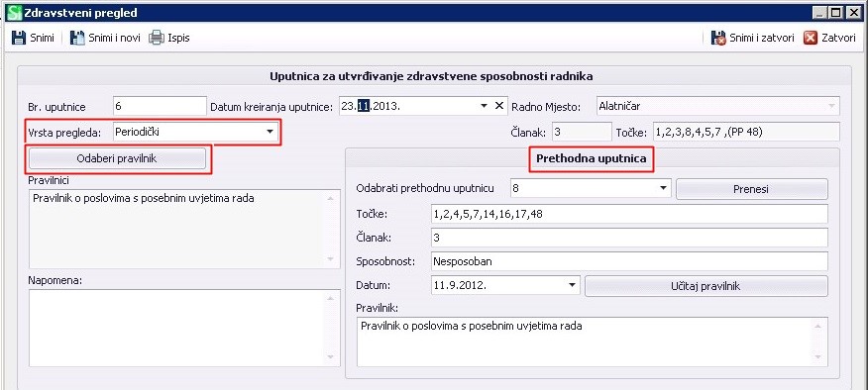Click the Odaberi pravilnik button

pos(117,158)
